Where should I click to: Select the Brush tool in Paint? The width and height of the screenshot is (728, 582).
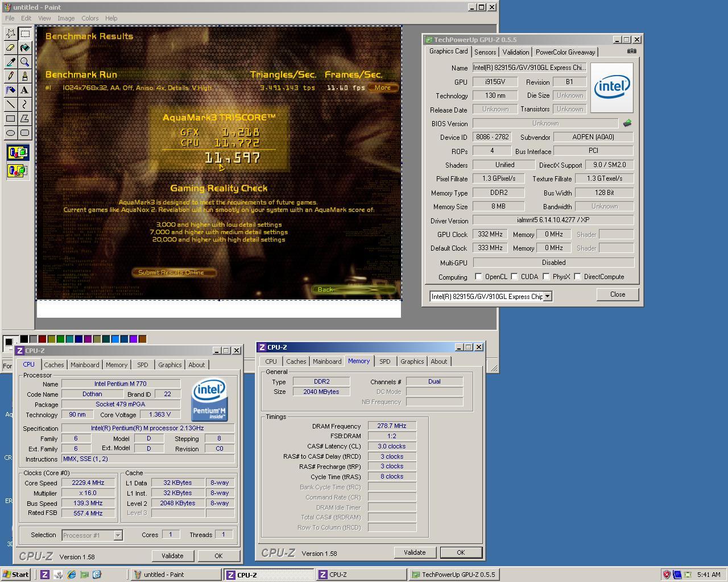pos(25,76)
